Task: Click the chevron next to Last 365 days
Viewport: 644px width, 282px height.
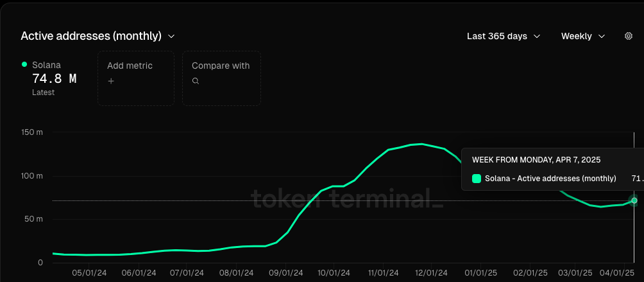Action: [x=536, y=36]
